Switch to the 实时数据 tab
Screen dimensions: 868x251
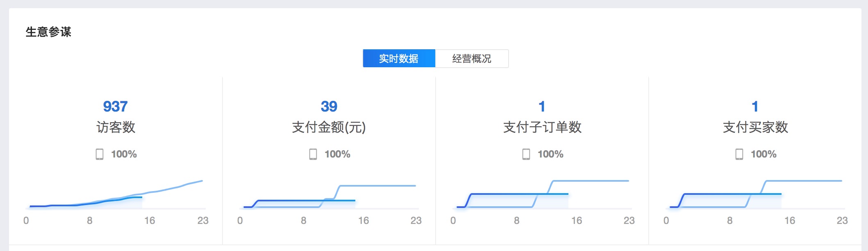399,59
